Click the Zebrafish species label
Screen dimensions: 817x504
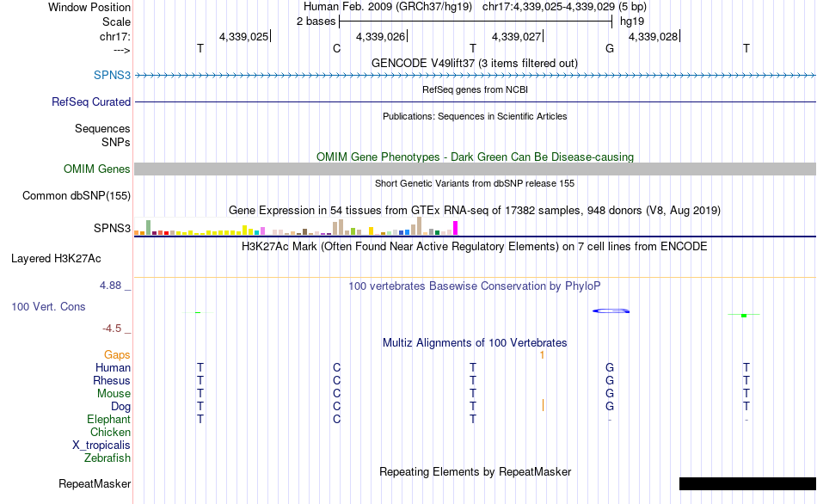pos(107,458)
